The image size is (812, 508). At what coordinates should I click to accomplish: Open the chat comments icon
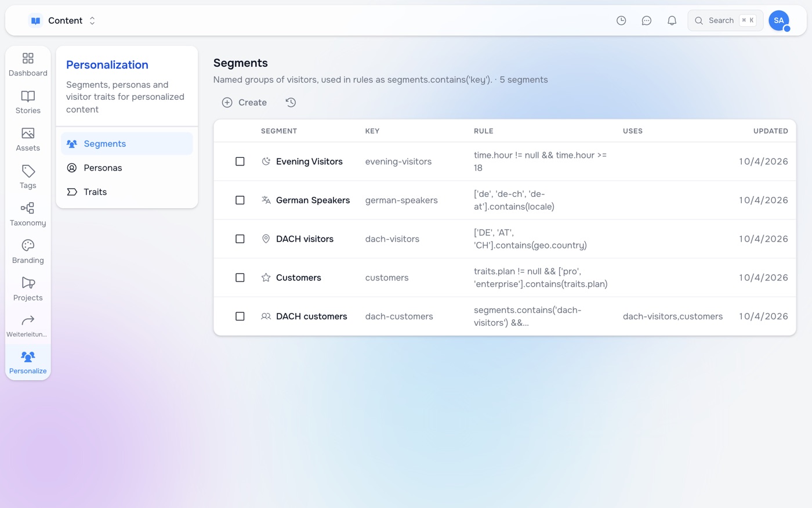point(647,20)
